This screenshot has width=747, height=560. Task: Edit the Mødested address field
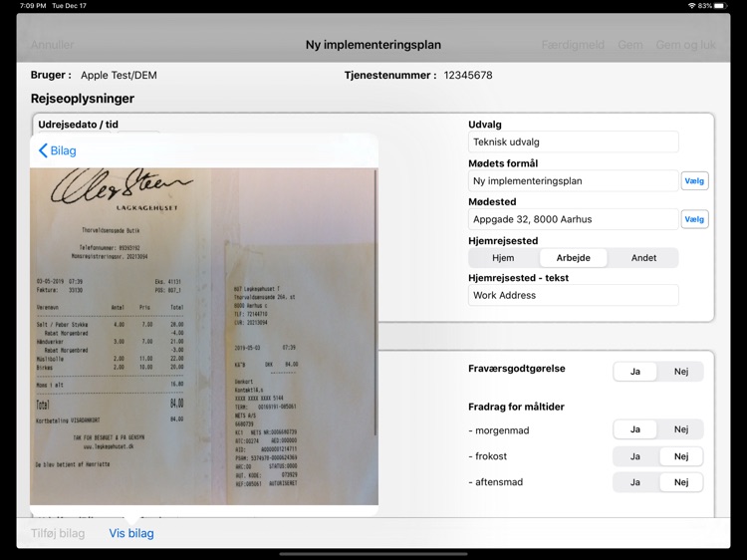(573, 219)
